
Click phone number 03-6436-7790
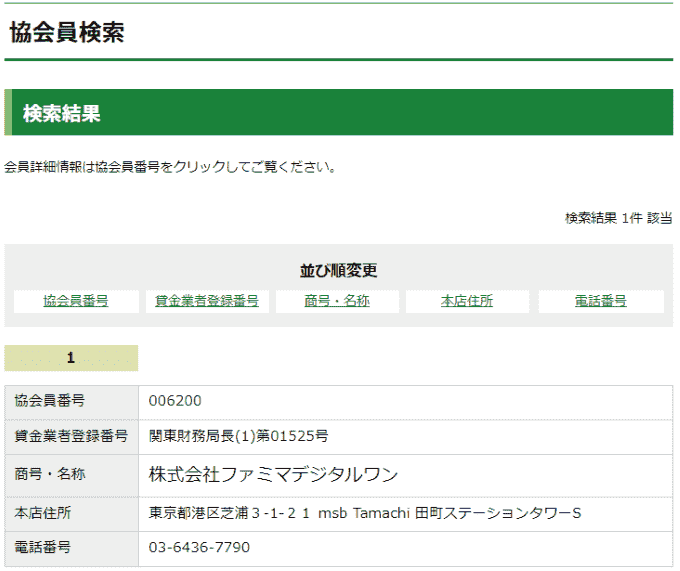[199, 548]
